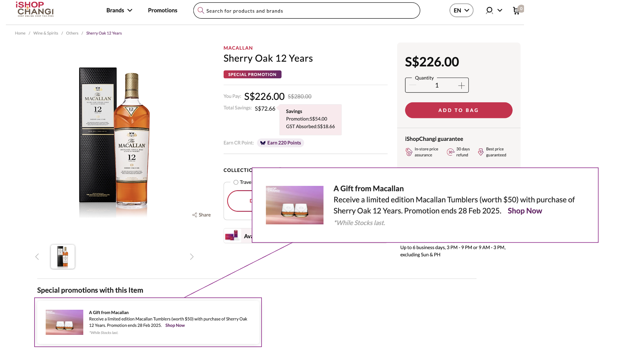Decrease quantity with the minus icon
644x360 pixels.
pyautogui.click(x=413, y=85)
